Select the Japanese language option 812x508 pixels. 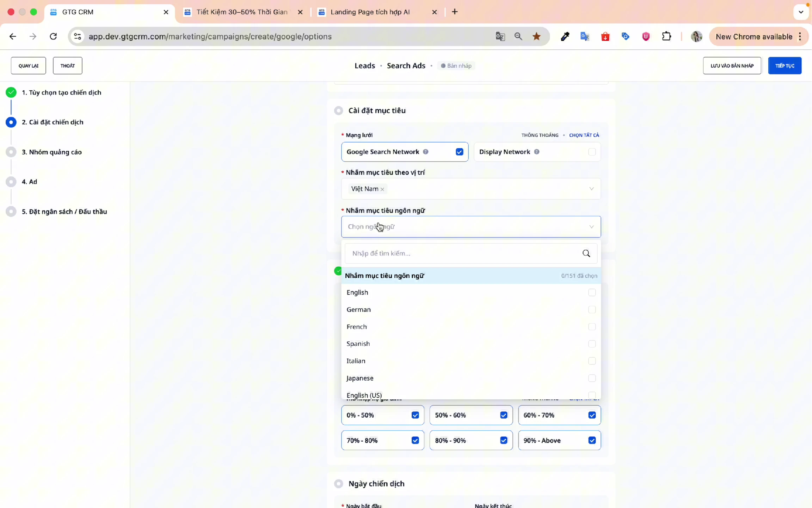point(360,378)
